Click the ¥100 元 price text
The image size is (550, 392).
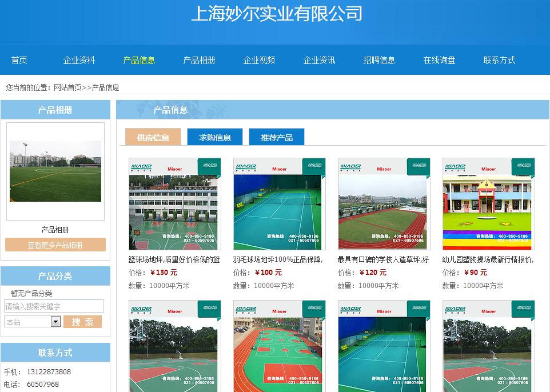point(268,273)
